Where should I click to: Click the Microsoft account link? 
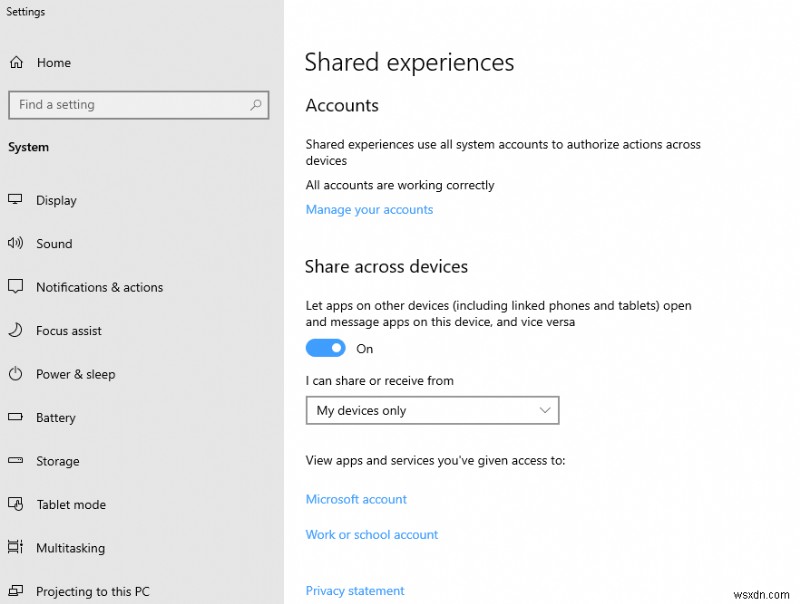[x=356, y=499]
